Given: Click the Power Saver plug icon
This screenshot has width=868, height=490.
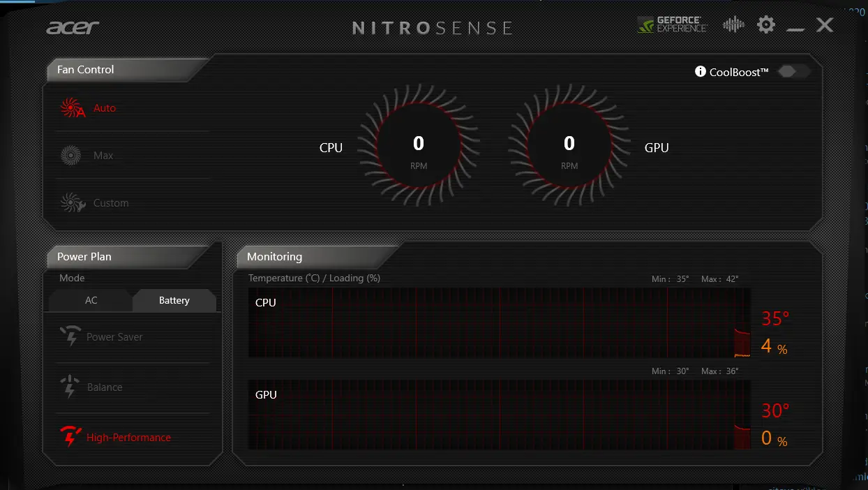Looking at the screenshot, I should (x=70, y=336).
